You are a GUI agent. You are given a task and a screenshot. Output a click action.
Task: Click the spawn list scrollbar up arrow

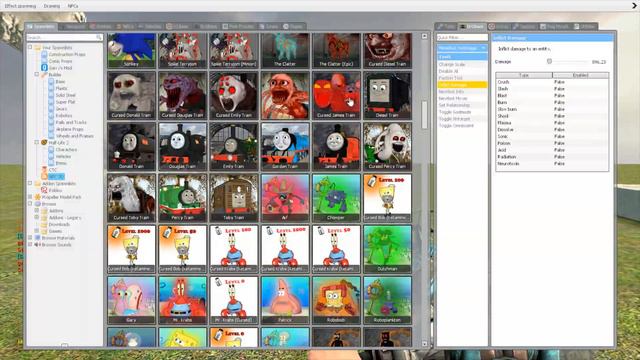424,36
